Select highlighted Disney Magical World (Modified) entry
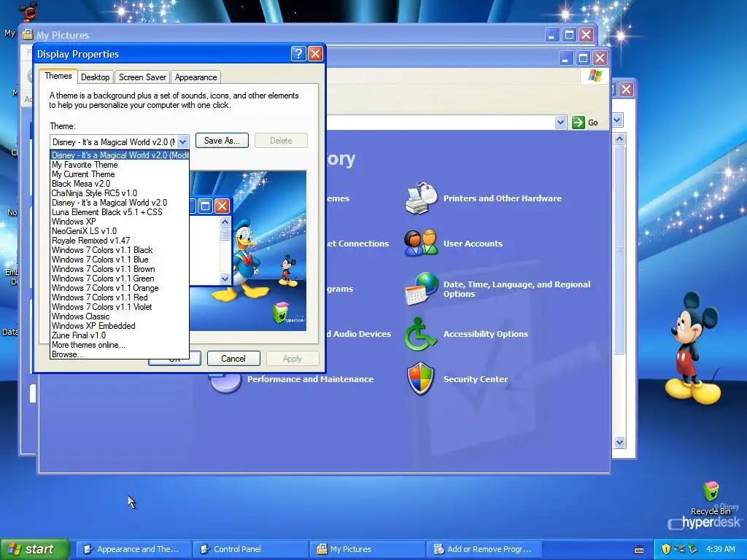 coord(120,155)
